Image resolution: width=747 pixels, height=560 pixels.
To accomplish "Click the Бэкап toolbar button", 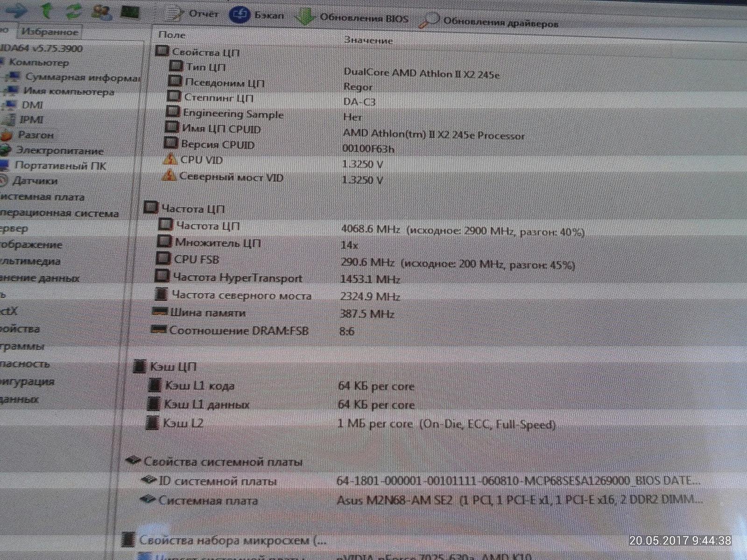I will pyautogui.click(x=257, y=15).
